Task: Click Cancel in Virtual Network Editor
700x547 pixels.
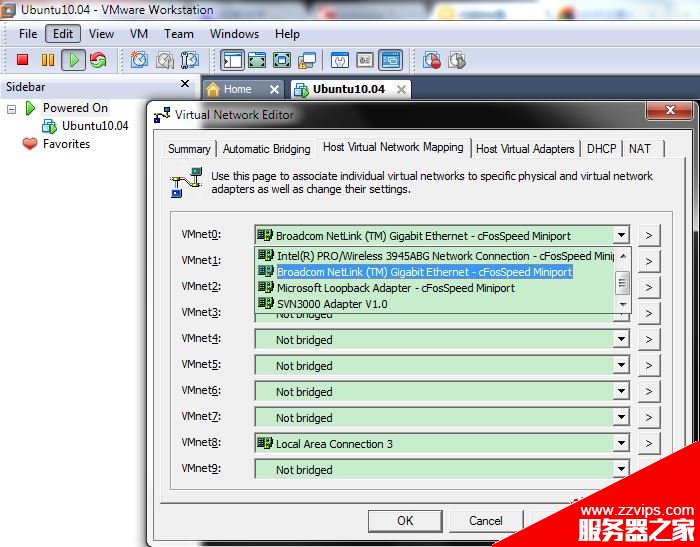Action: pos(486,521)
